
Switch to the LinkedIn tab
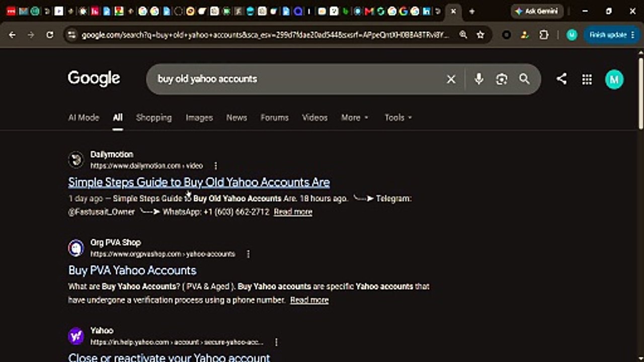(x=427, y=11)
